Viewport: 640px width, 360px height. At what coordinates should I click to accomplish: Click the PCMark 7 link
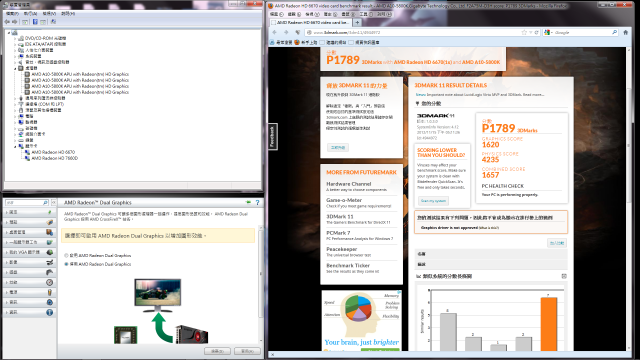[338, 233]
